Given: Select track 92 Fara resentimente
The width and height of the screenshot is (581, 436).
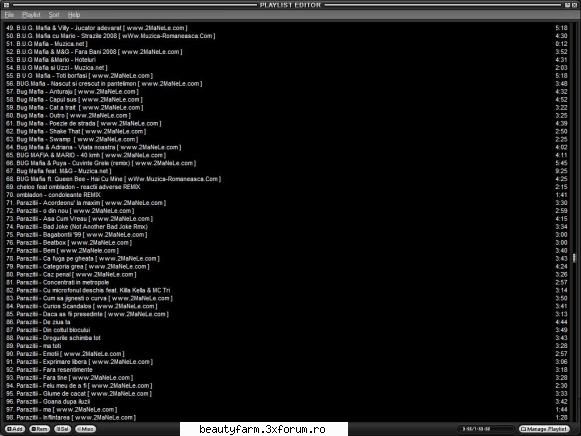Looking at the screenshot, I should click(286, 370).
